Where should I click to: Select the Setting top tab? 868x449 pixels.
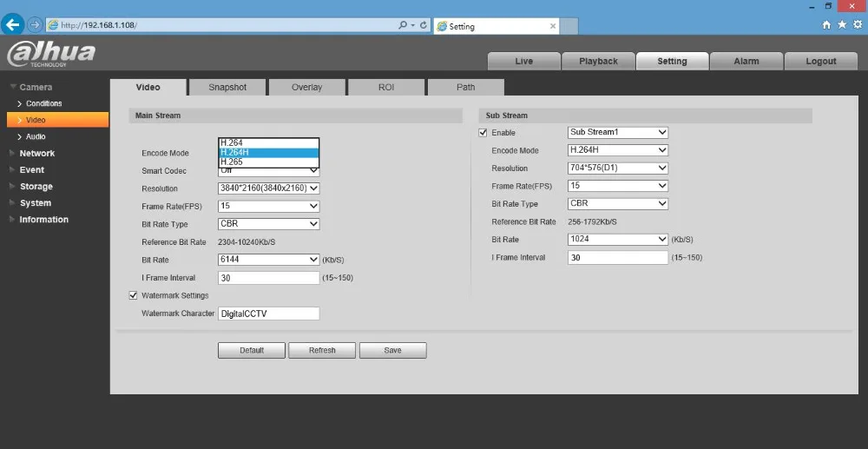(x=672, y=61)
